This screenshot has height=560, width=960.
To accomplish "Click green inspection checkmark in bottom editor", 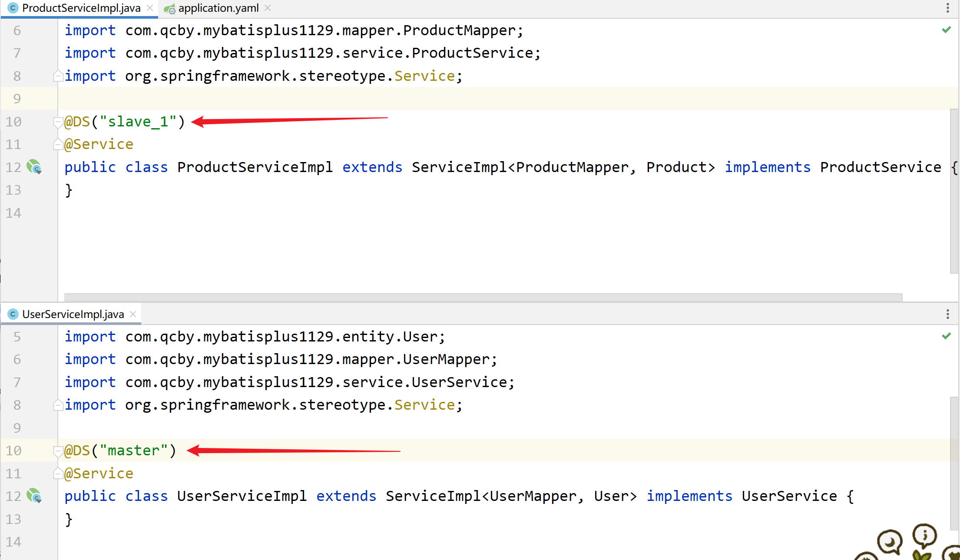I will (x=946, y=336).
